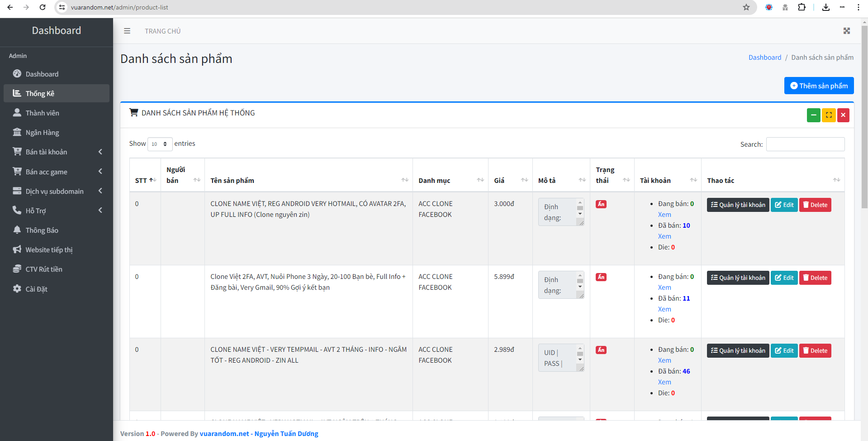
Task: Open the Show entries count dropdown
Action: point(160,144)
